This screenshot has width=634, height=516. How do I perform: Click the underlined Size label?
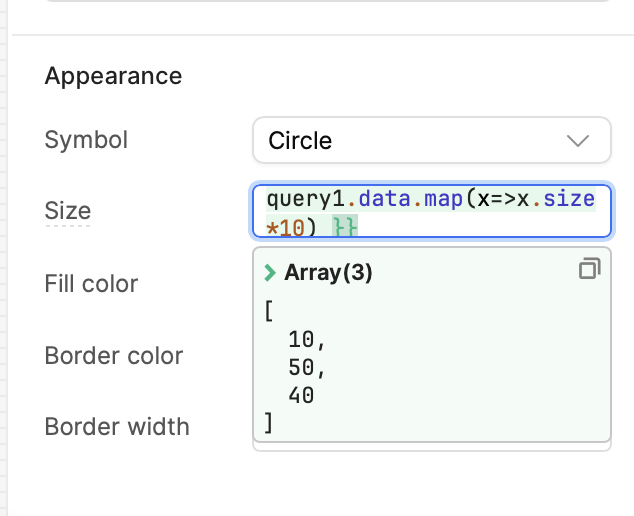click(68, 211)
